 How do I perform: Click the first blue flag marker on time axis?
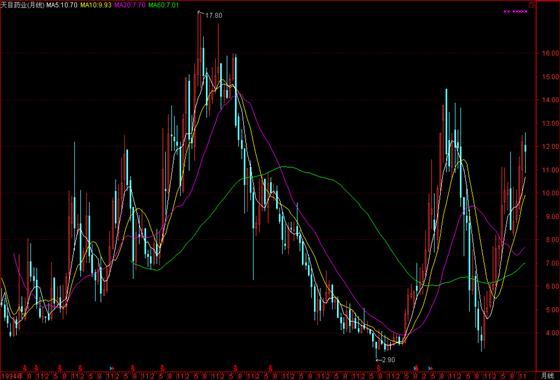click(111, 368)
